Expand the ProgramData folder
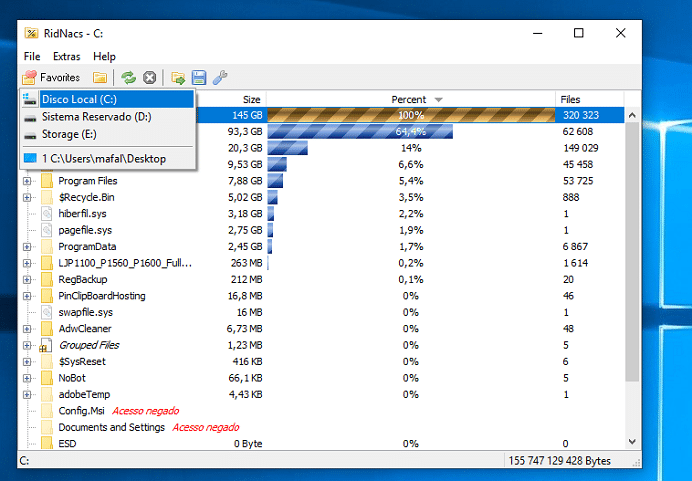The height and width of the screenshot is (481, 692). click(x=27, y=247)
